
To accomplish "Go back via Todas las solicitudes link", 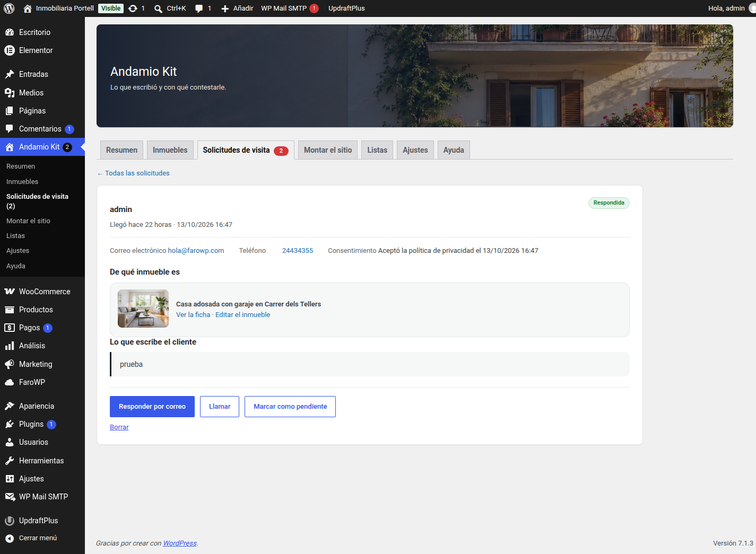I will coord(133,173).
